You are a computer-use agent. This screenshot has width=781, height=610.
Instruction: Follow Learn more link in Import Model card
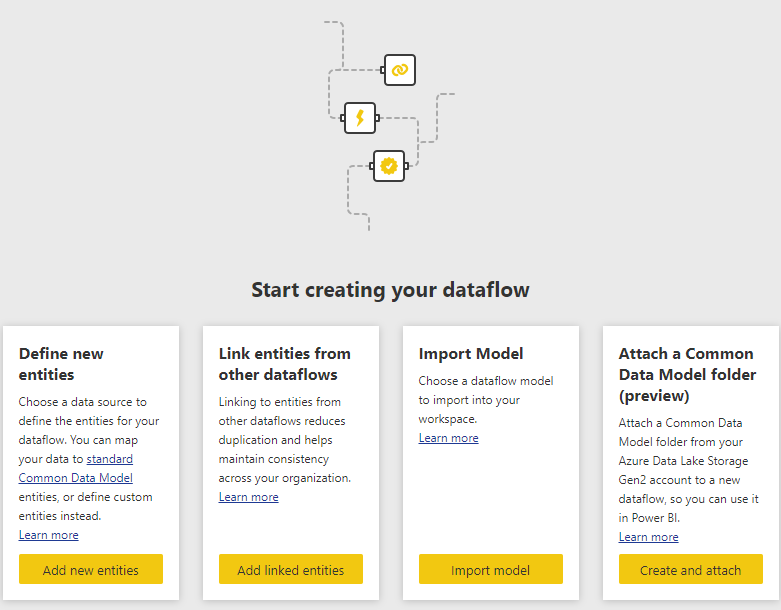click(448, 438)
